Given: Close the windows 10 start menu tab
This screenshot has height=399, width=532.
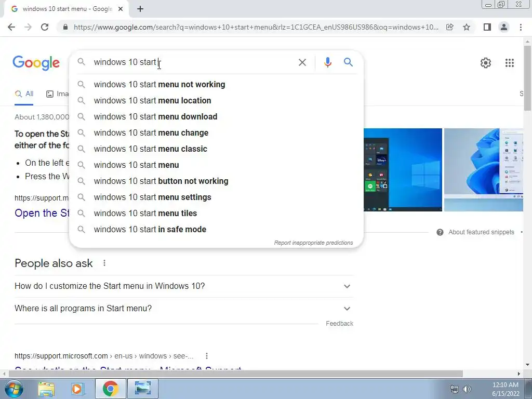Looking at the screenshot, I should pos(121,9).
